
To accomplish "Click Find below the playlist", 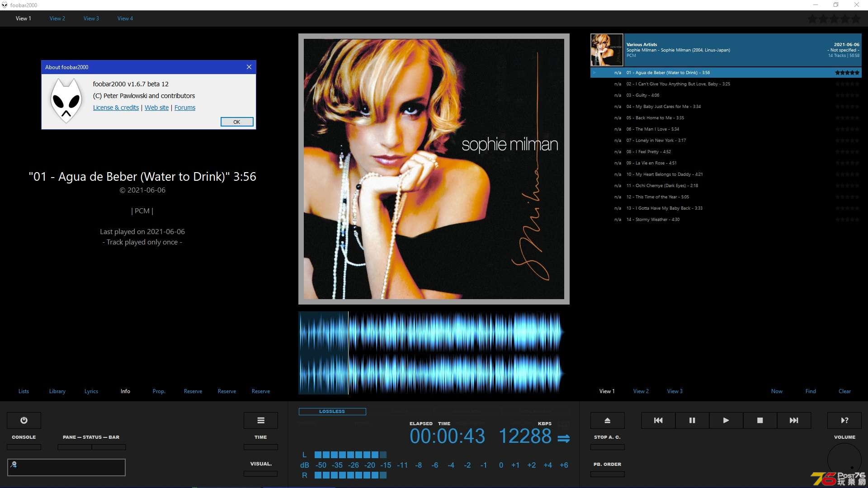I will (811, 391).
